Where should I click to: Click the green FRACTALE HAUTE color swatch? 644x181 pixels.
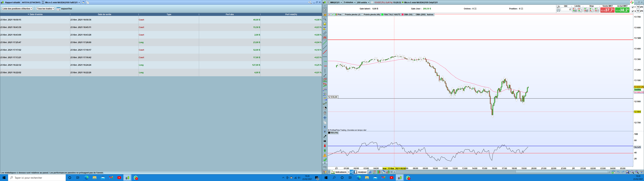tap(382, 15)
